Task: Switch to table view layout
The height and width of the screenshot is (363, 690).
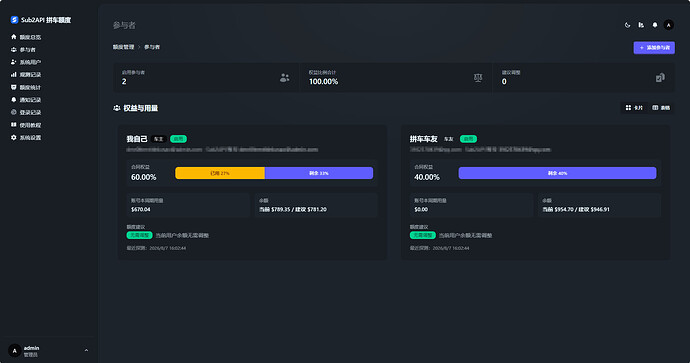Action: [661, 108]
